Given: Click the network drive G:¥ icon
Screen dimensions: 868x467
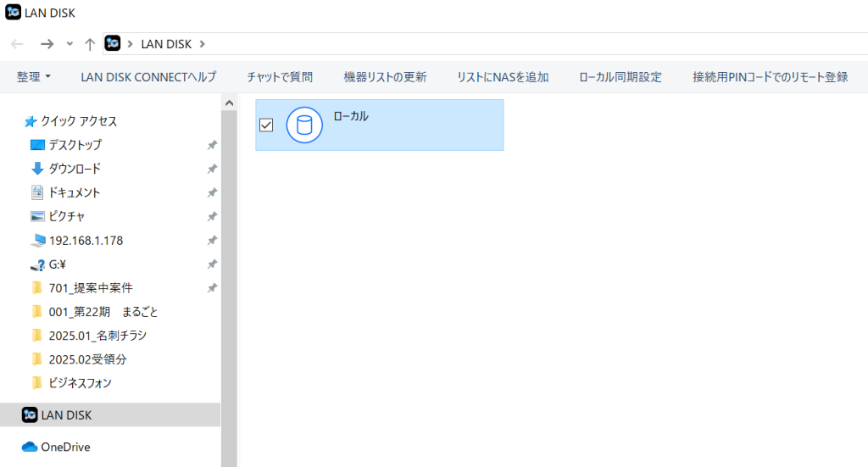Looking at the screenshot, I should 37,264.
